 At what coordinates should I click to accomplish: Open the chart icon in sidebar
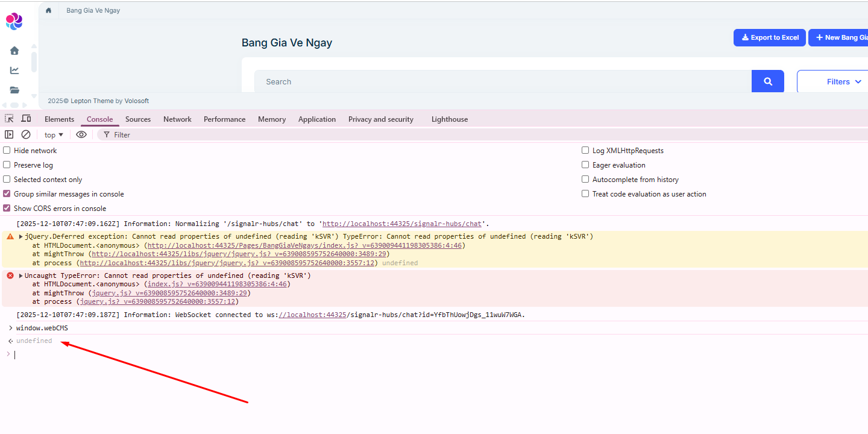(x=14, y=71)
